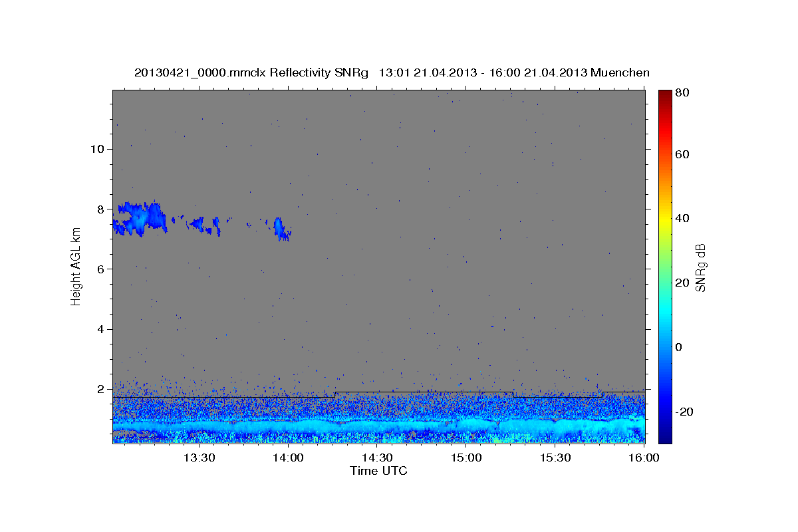Click the colorbar value 80
This screenshot has width=798, height=532.
coord(683,93)
